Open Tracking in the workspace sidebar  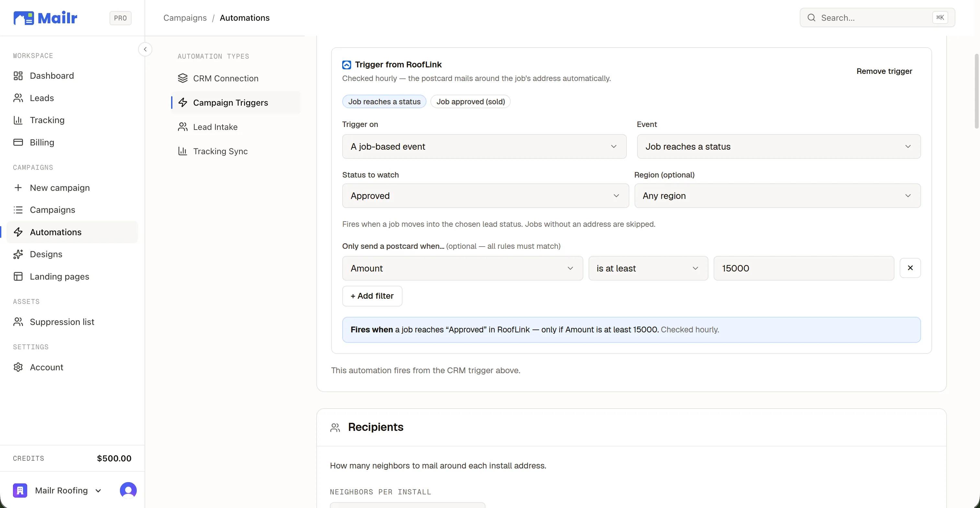point(72,120)
